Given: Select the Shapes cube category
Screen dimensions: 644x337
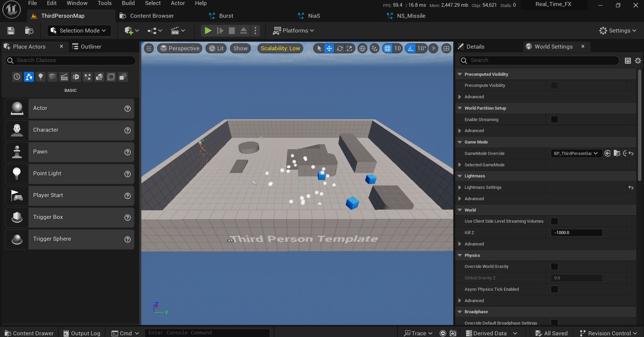Looking at the screenshot, I should (x=52, y=77).
